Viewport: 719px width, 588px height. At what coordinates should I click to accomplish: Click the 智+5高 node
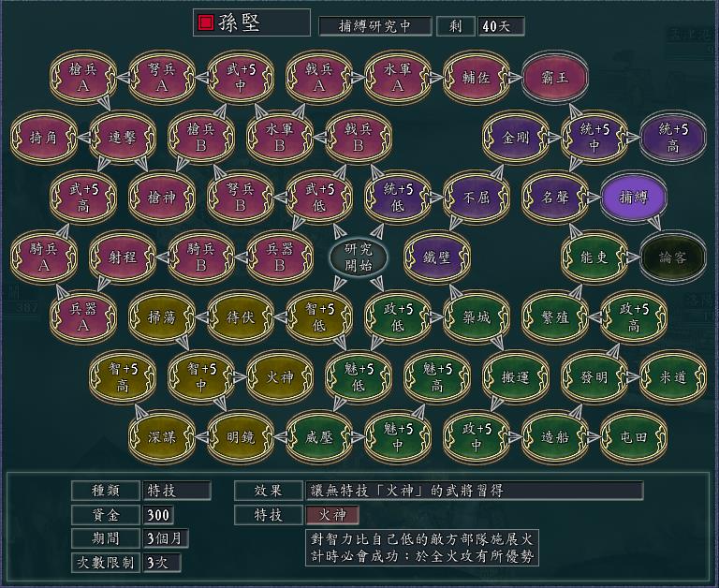[123, 376]
